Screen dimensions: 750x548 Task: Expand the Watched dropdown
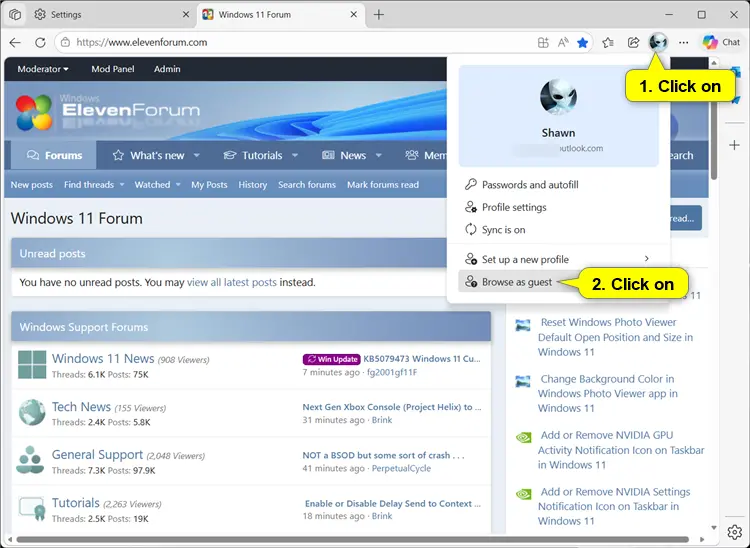(178, 185)
